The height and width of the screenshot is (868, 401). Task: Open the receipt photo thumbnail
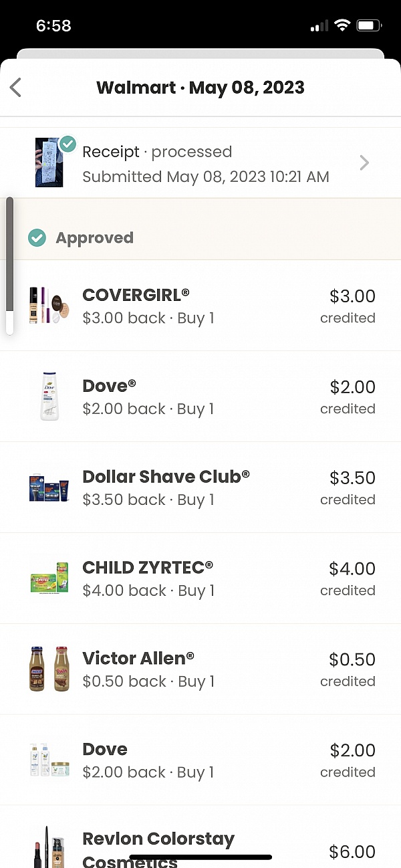tap(49, 162)
